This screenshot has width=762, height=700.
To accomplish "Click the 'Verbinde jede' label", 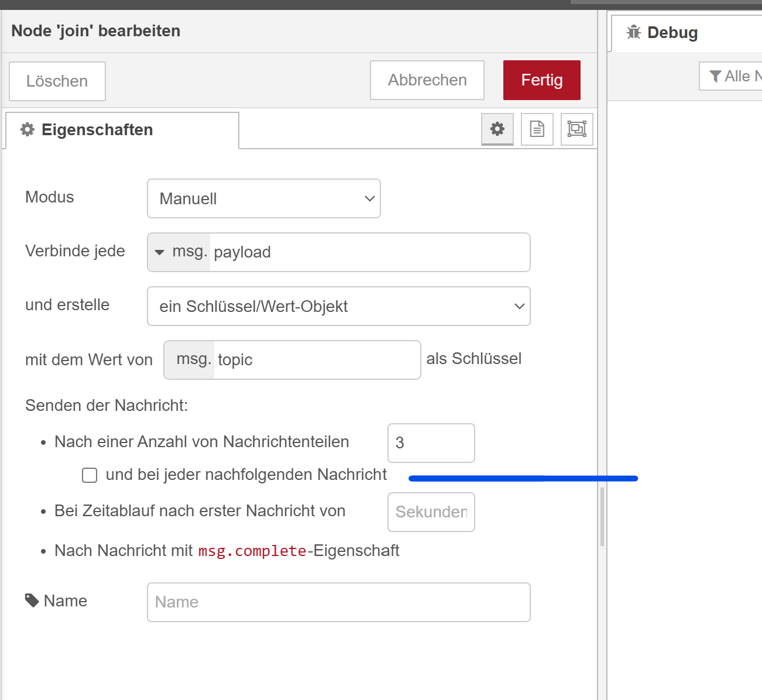I will [75, 251].
